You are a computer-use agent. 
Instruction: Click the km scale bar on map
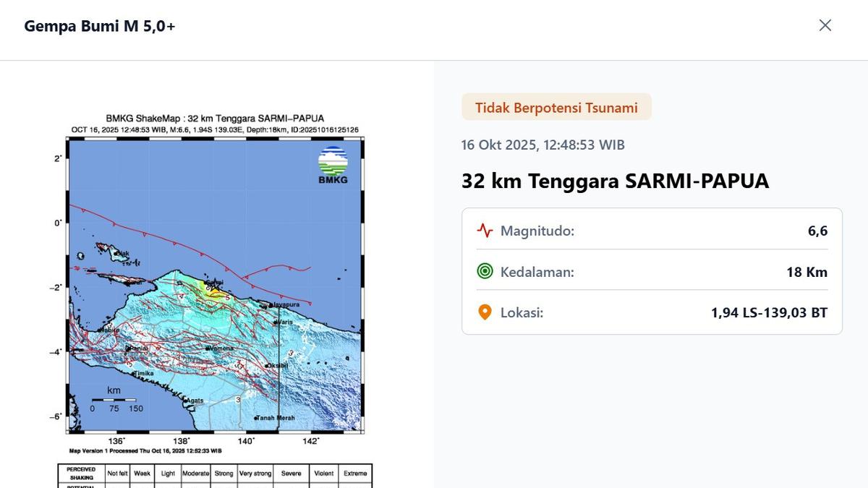[x=116, y=401]
